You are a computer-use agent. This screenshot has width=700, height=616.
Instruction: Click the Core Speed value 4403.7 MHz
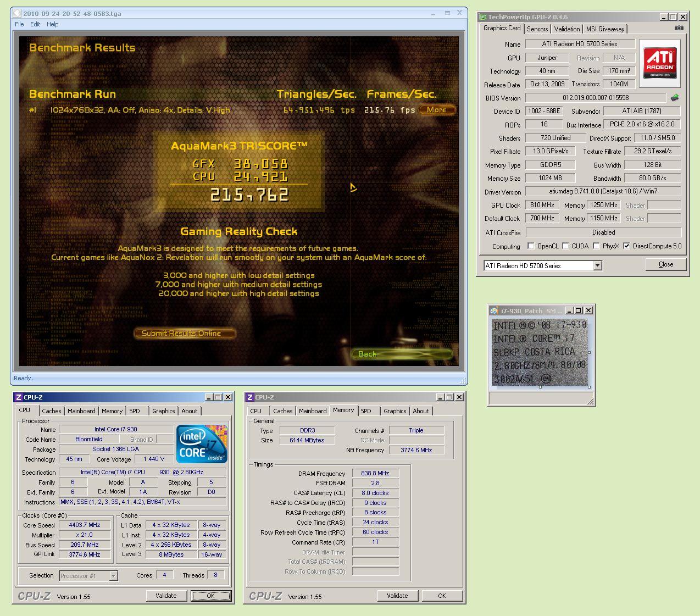(85, 525)
